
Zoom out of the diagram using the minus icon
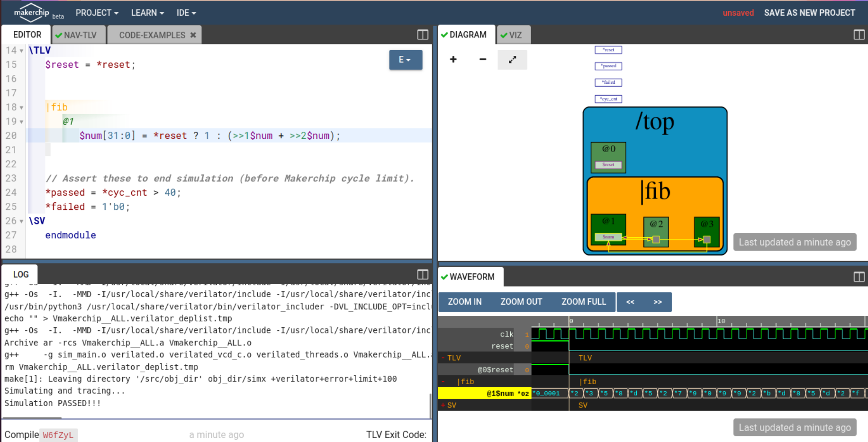(482, 60)
